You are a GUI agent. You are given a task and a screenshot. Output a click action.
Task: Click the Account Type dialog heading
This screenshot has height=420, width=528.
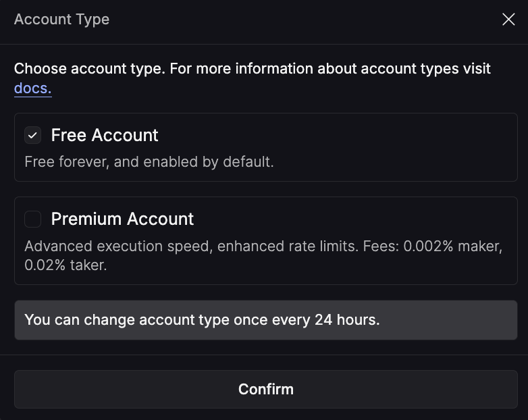(x=61, y=20)
